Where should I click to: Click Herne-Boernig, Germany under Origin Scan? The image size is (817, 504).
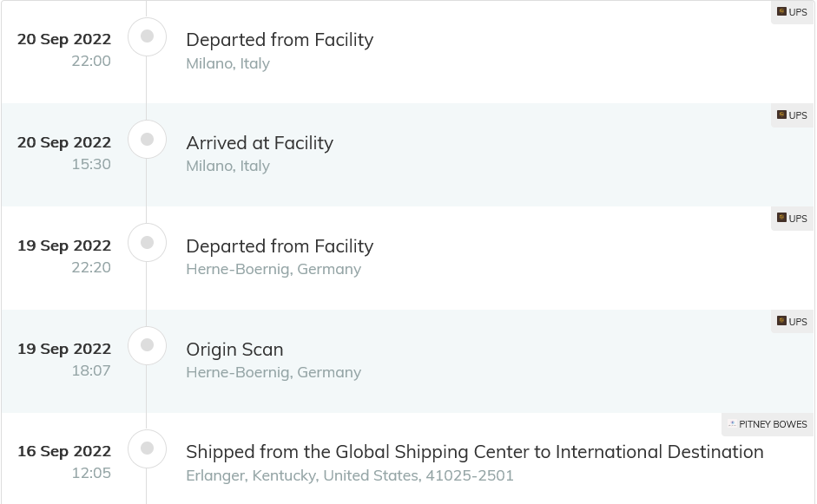point(273,372)
